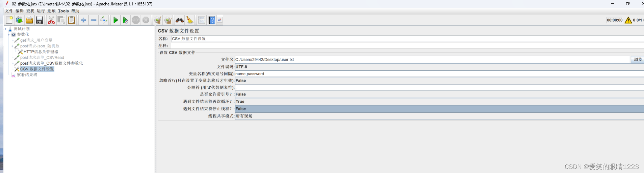Click the 变量名称 name,password field
Image resolution: width=644 pixels, height=173 pixels.
pyautogui.click(x=439, y=74)
